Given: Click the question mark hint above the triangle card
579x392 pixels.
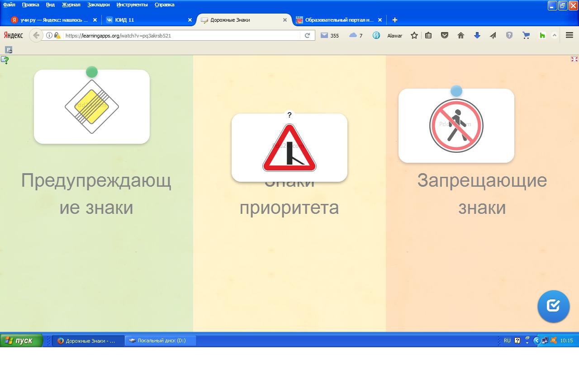Looking at the screenshot, I should pyautogui.click(x=289, y=115).
